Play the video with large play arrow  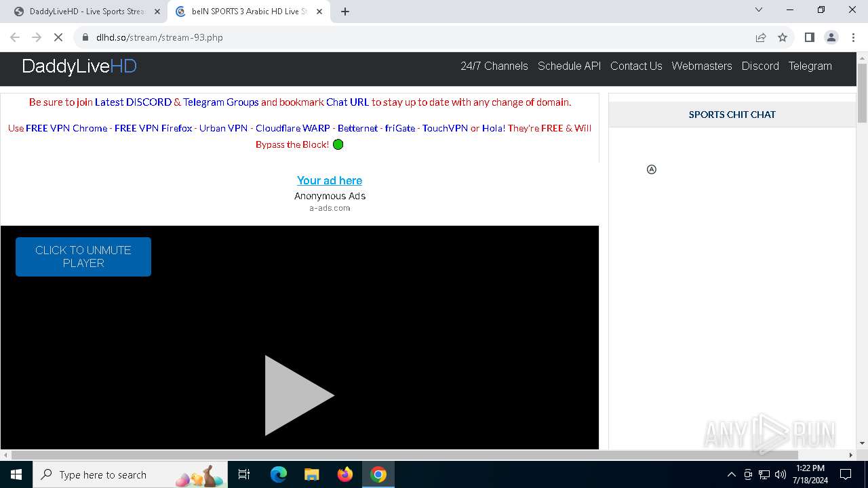click(x=299, y=395)
